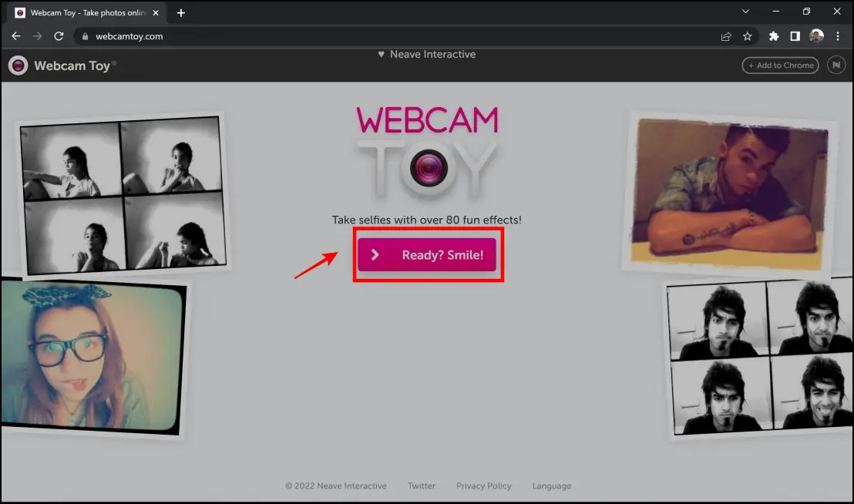Open the Neave Interactive header link
Viewport: 854px width, 504px height.
[x=427, y=55]
